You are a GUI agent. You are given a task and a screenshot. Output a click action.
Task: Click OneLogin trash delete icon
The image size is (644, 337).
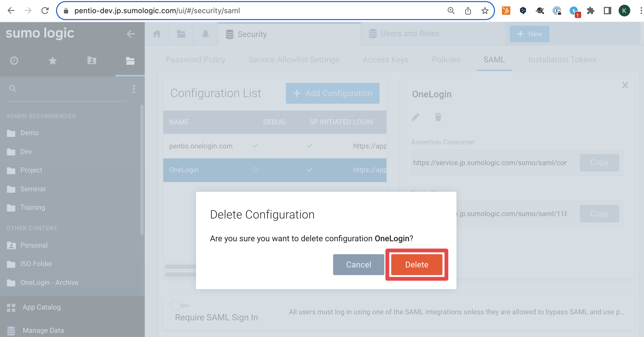438,117
